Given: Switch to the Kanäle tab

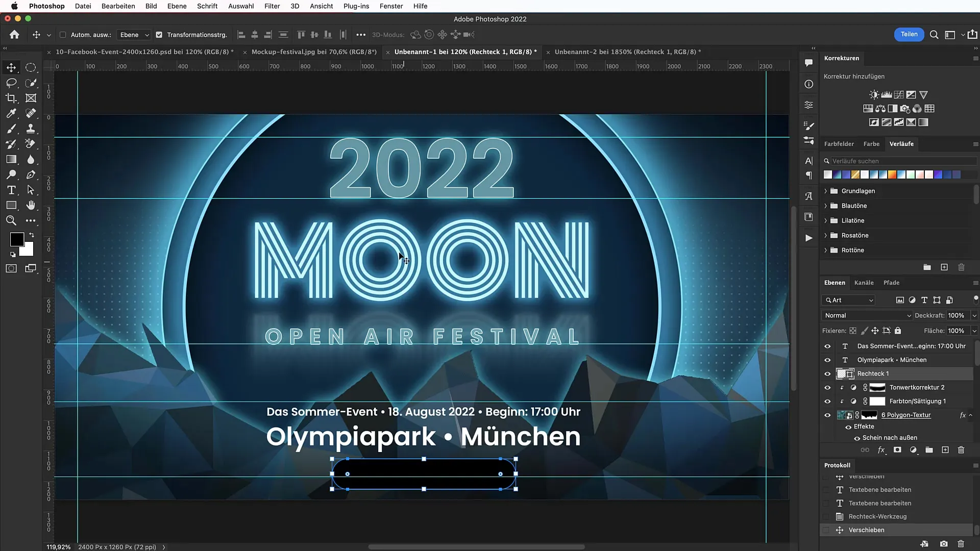Looking at the screenshot, I should point(864,283).
